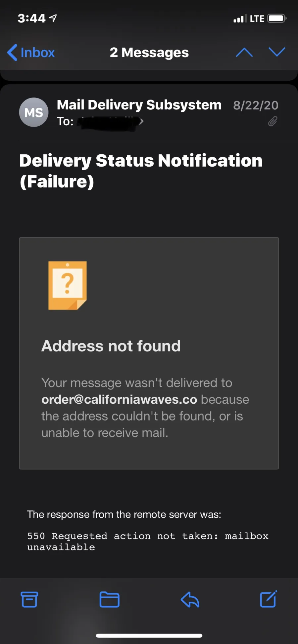Tap the order@californiawaves.co address
The width and height of the screenshot is (298, 644).
[119, 399]
